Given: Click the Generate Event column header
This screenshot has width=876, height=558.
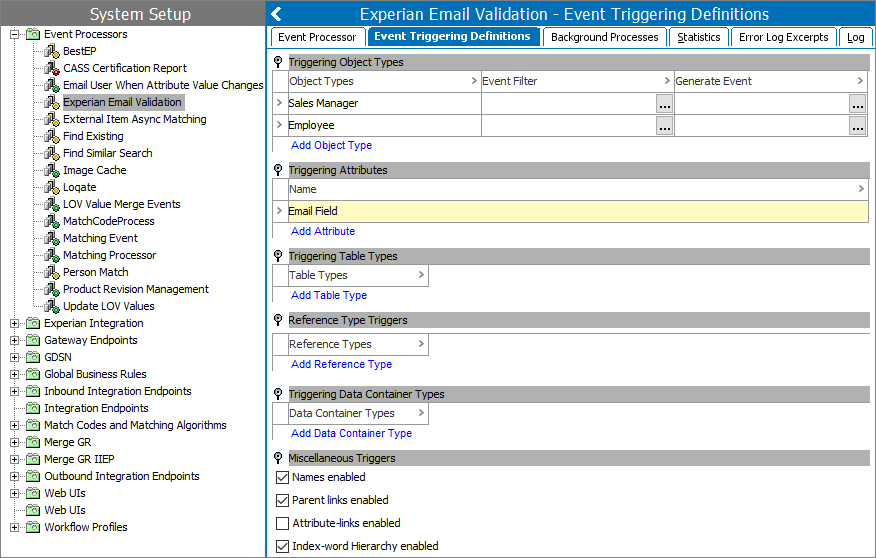Looking at the screenshot, I should 771,81.
